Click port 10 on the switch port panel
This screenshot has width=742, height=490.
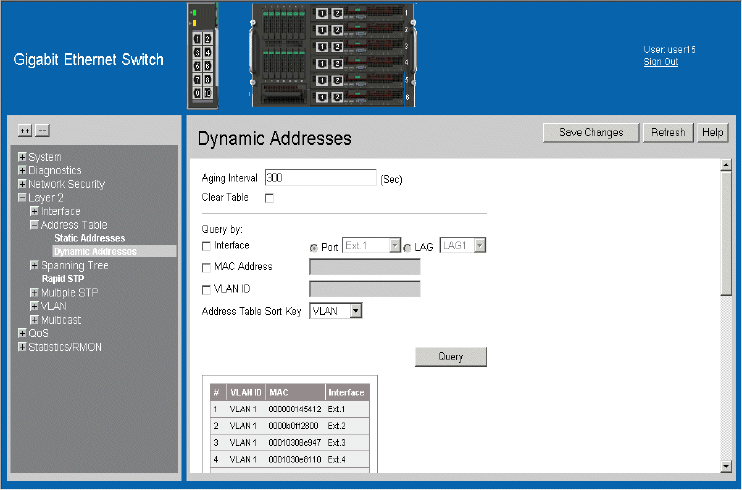pyautogui.click(x=207, y=93)
